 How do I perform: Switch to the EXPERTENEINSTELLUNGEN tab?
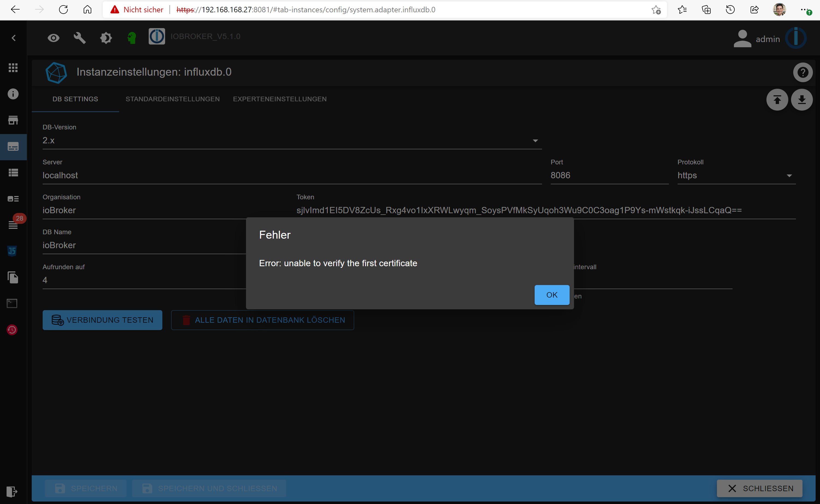pyautogui.click(x=280, y=99)
